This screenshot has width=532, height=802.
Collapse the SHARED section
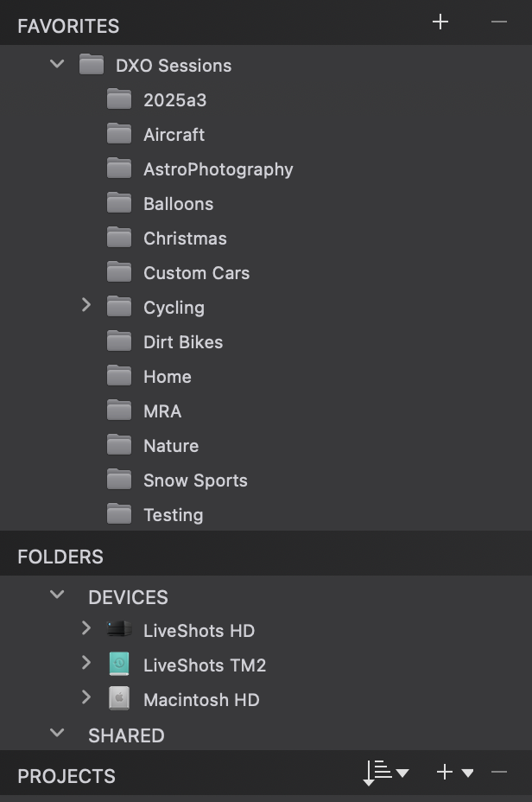tap(58, 733)
